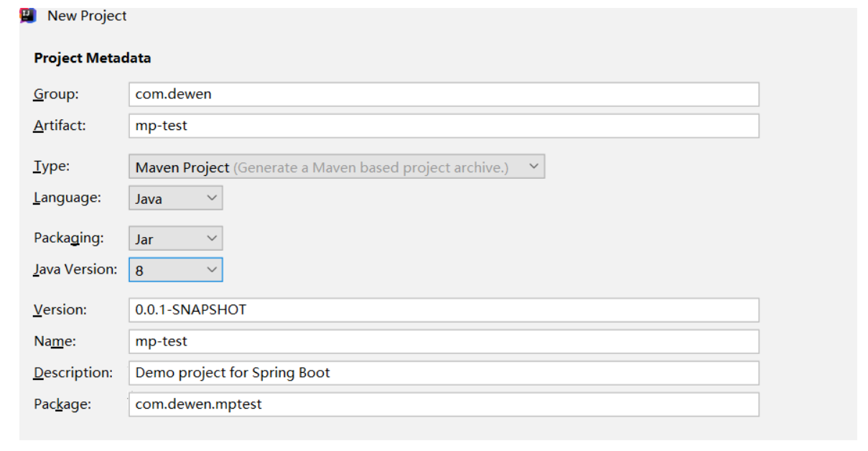Click the Group label
This screenshot has width=868, height=451.
point(56,94)
